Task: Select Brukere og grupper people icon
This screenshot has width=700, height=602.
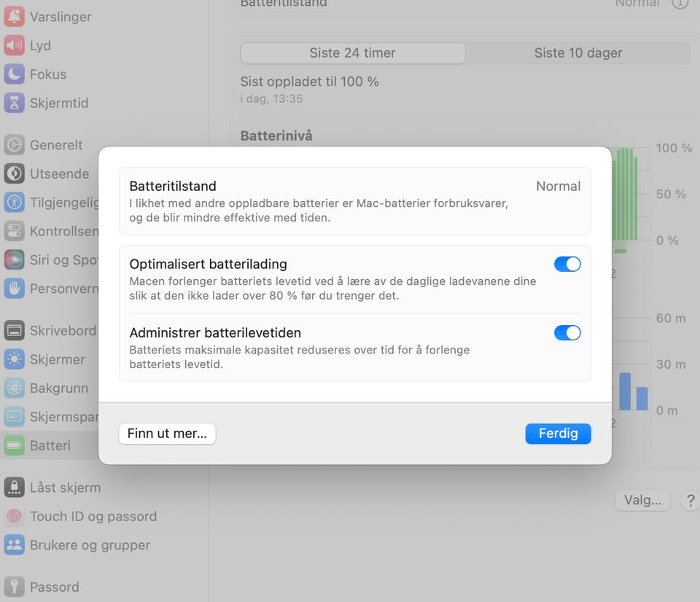Action: [15, 545]
